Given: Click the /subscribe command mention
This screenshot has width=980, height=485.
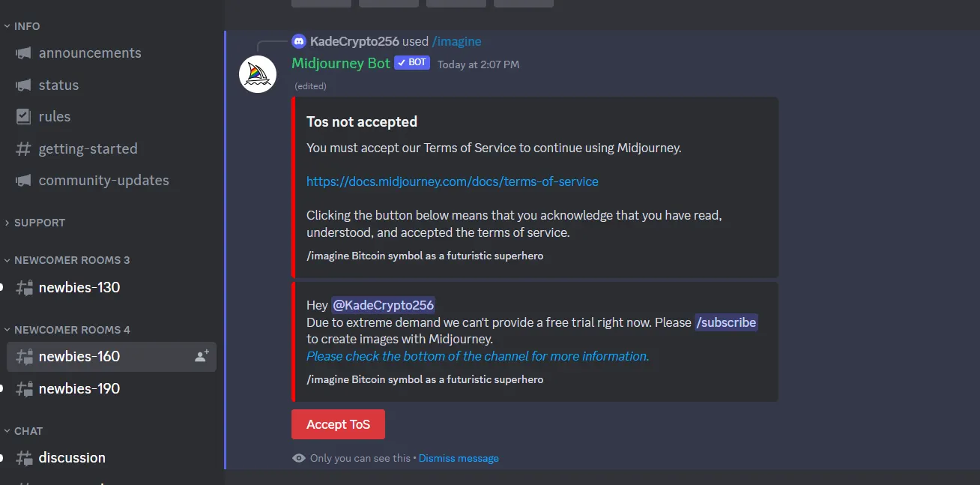Looking at the screenshot, I should coord(726,322).
